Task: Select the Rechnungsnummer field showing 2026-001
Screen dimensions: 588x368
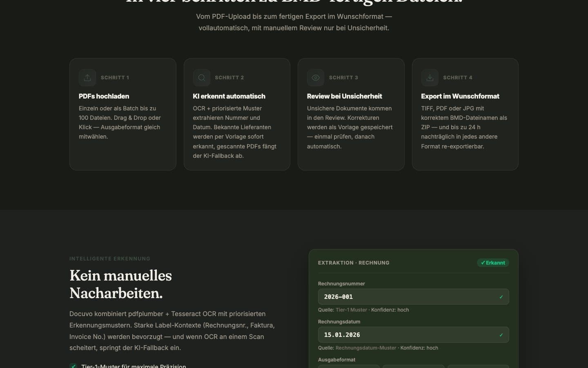Action: click(413, 297)
